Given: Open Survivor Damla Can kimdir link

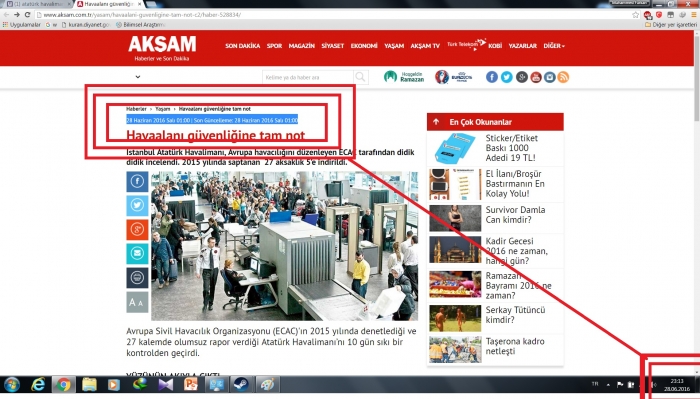Looking at the screenshot, I should click(x=515, y=215).
